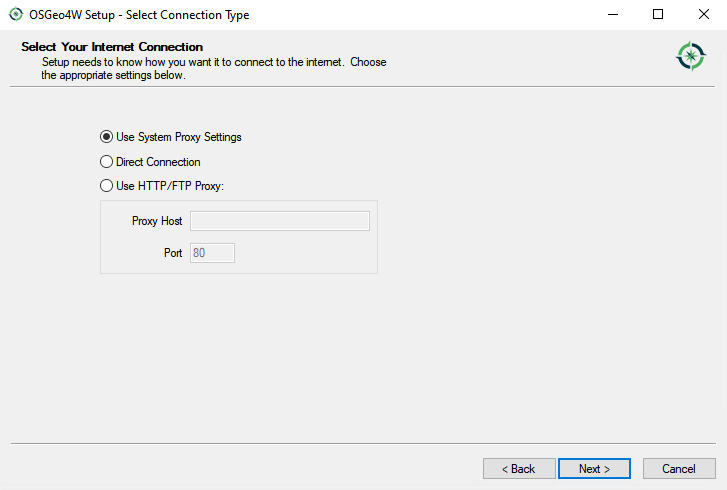Image resolution: width=727 pixels, height=490 pixels.
Task: Click the Proxy Host label
Action: click(157, 221)
